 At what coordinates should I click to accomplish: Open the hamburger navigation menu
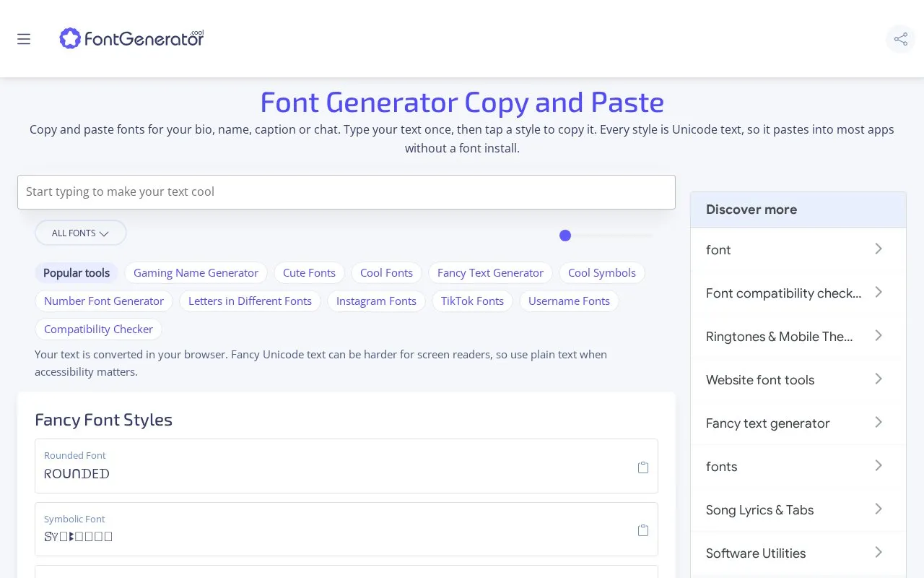click(24, 39)
